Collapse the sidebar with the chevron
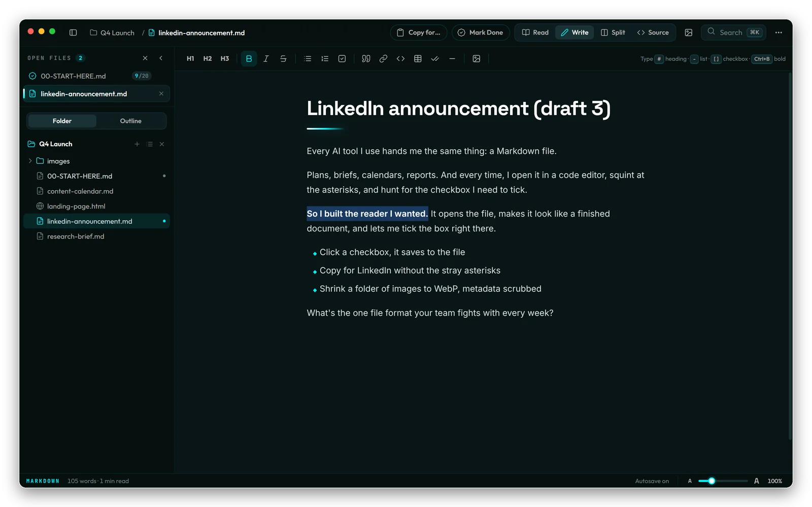812x507 pixels. pos(161,58)
